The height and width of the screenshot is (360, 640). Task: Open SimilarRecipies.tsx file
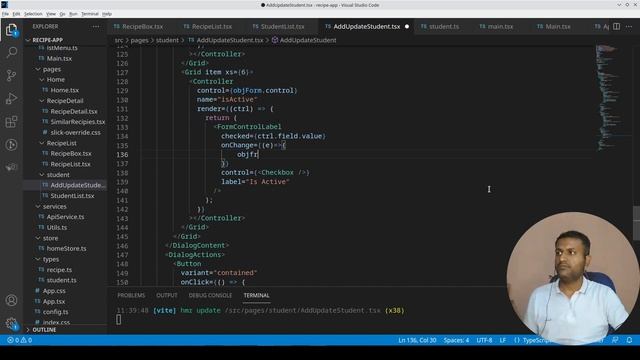tap(78, 122)
